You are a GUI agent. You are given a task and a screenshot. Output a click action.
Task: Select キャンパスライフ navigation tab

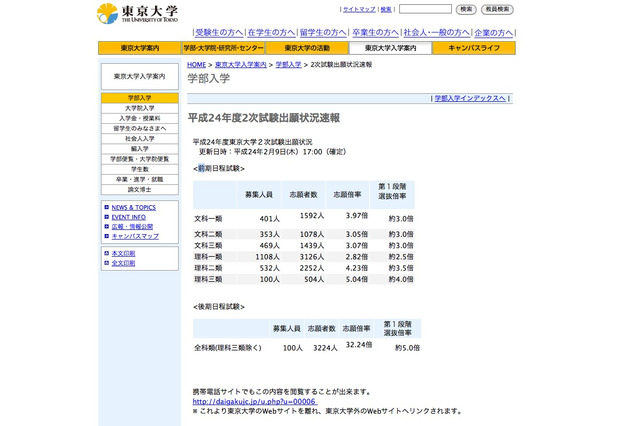[x=474, y=48]
